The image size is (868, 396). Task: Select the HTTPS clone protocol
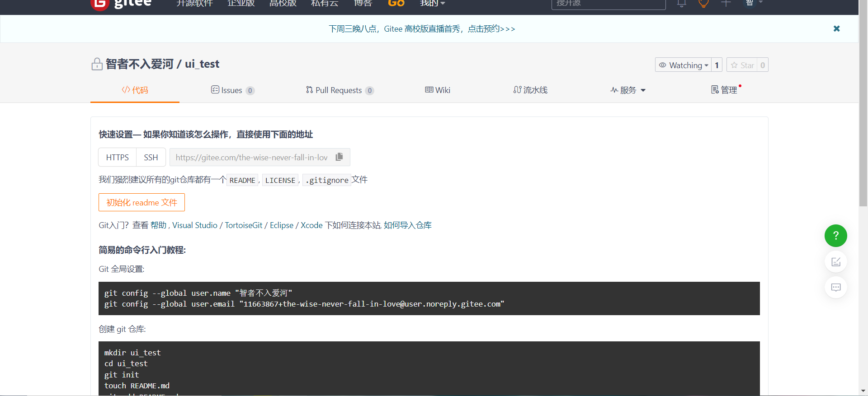pos(118,157)
